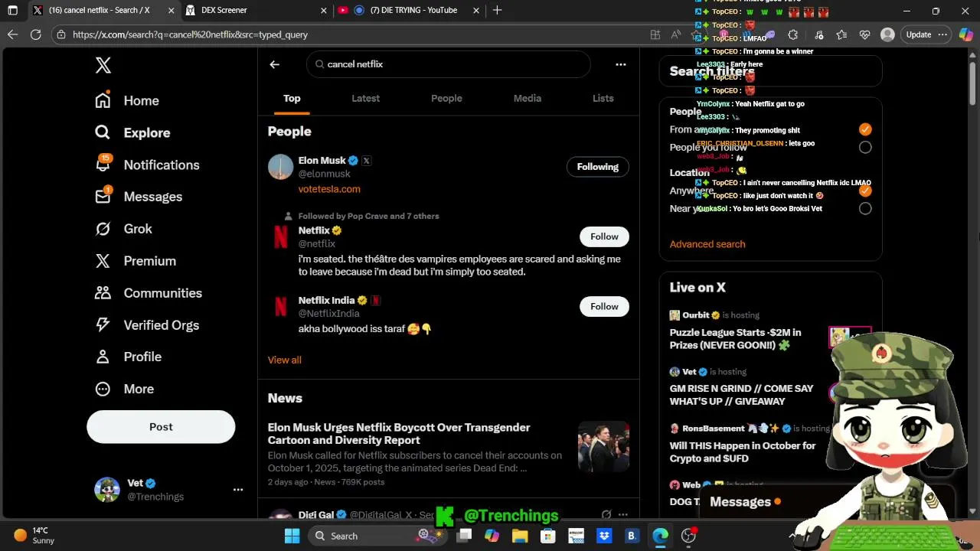The width and height of the screenshot is (980, 551).
Task: Open Verified Orgs in sidebar
Action: (147, 325)
